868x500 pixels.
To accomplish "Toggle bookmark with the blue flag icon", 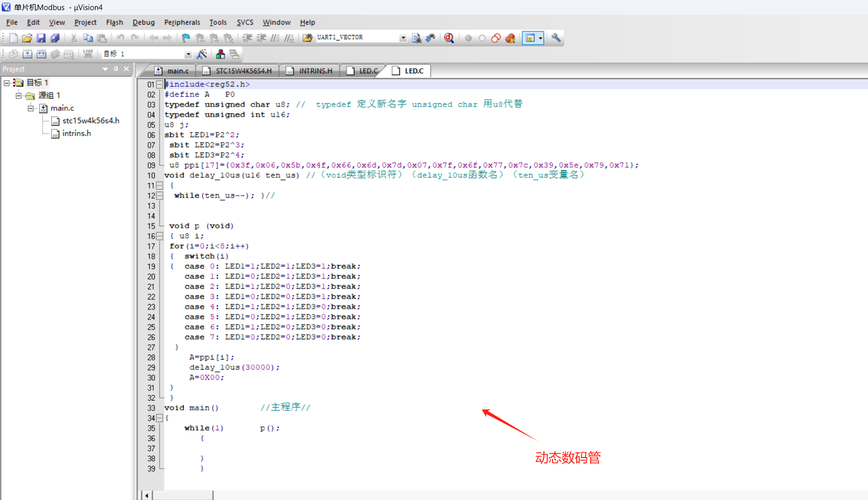I will pos(186,38).
